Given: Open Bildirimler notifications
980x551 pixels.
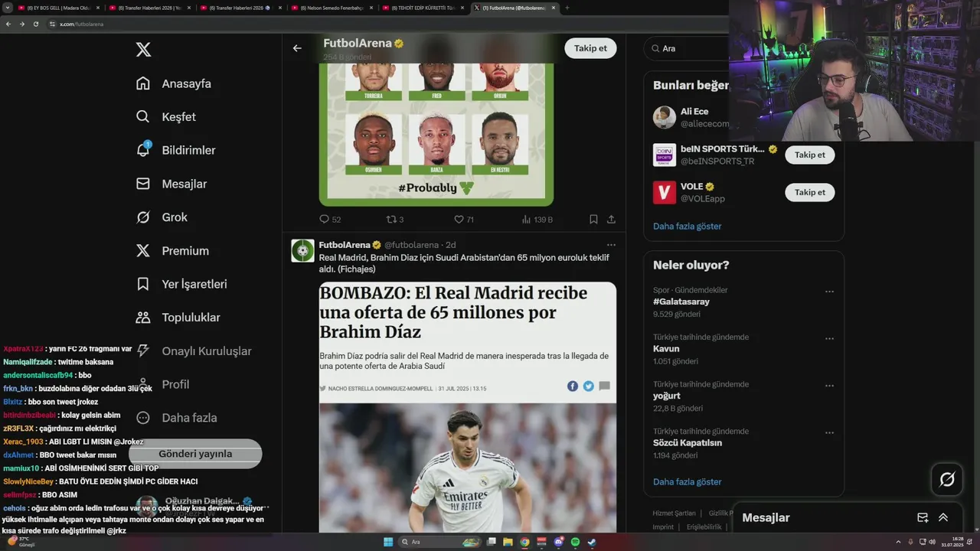Looking at the screenshot, I should coord(175,150).
